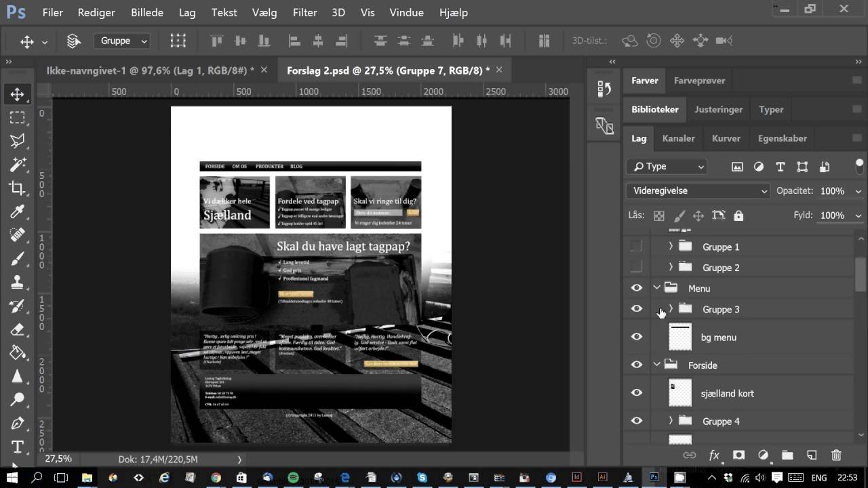Screen dimensions: 868x488
Task: Hide the Menu group
Action: coord(636,288)
